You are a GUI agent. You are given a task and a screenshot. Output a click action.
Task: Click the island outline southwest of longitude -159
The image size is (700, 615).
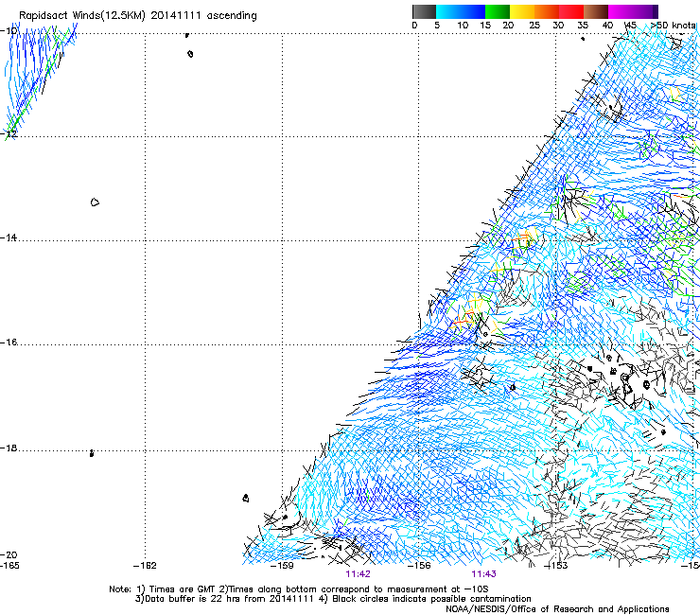click(246, 498)
